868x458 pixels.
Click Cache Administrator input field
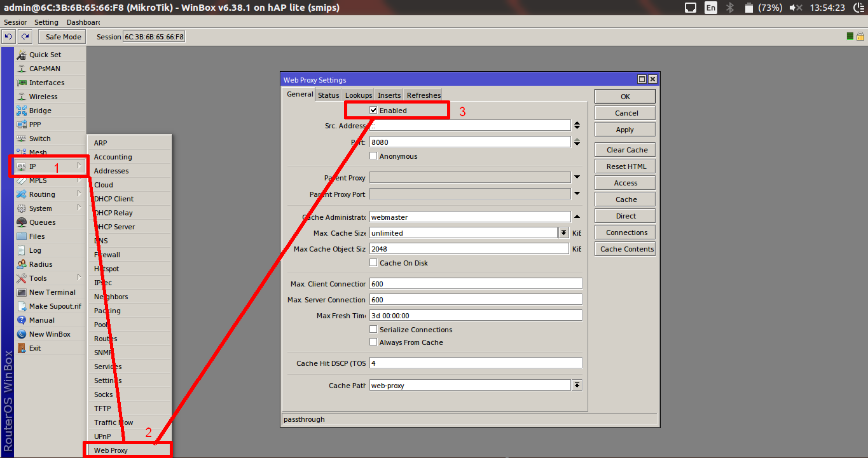tap(470, 217)
